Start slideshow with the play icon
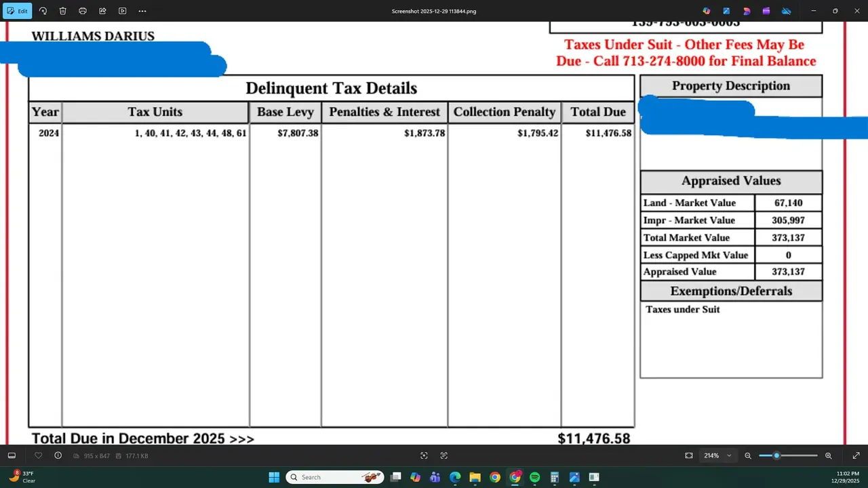This screenshot has width=868, height=488. tap(122, 11)
